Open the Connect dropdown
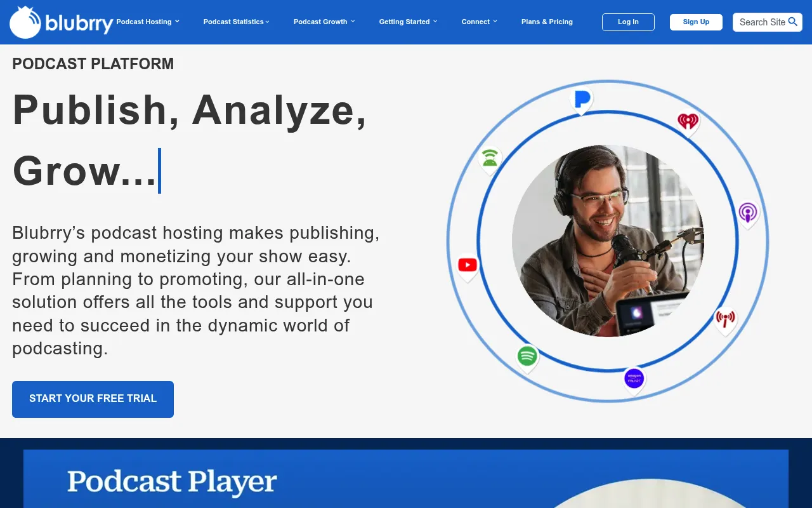This screenshot has width=812, height=508. coord(479,22)
